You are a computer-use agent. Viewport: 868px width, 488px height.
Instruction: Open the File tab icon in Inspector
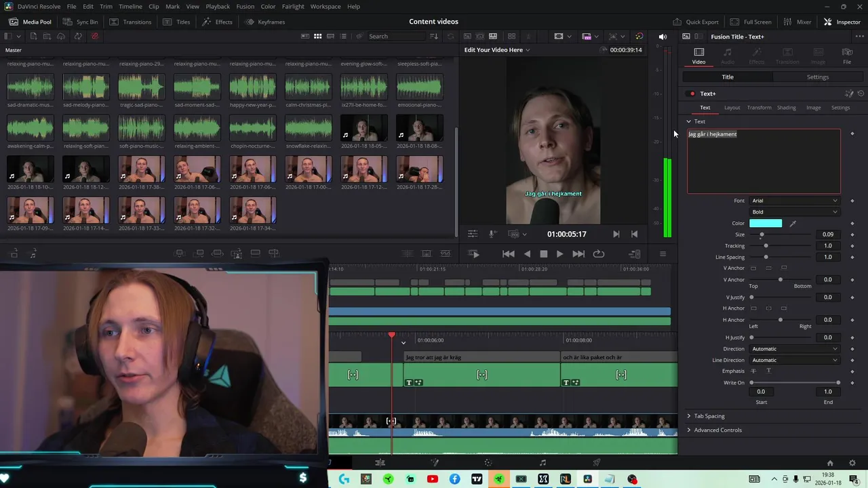(x=847, y=56)
